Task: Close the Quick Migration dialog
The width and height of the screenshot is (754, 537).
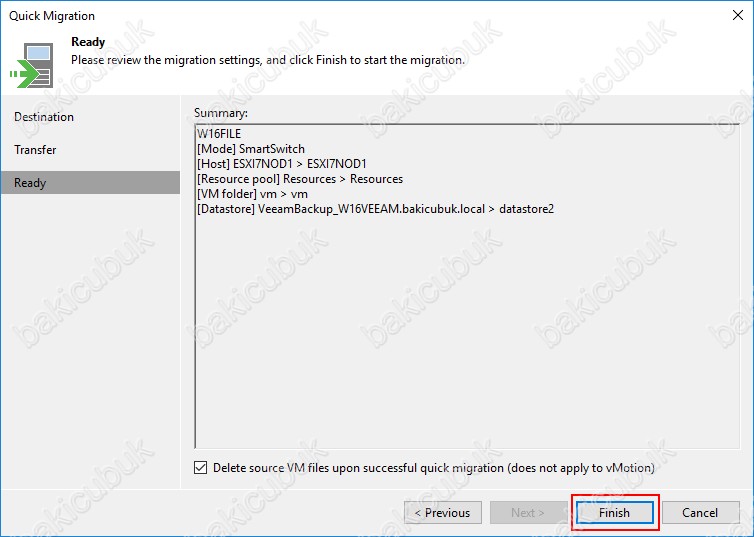Action: (x=738, y=15)
